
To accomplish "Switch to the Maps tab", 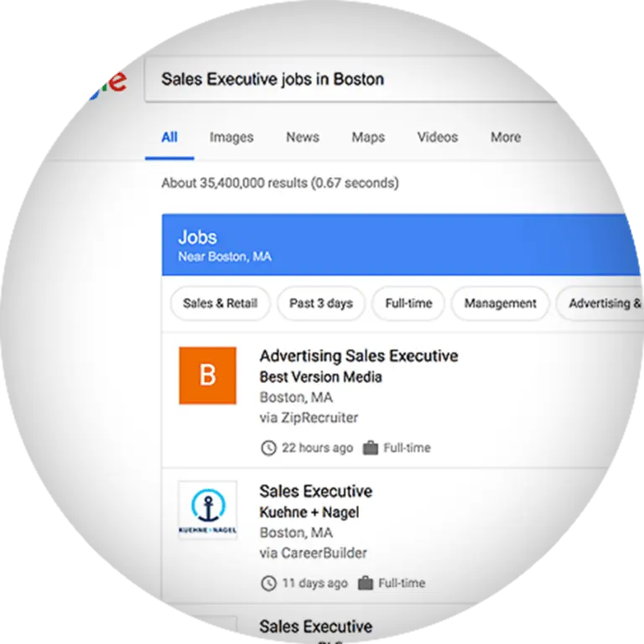I will click(x=368, y=138).
